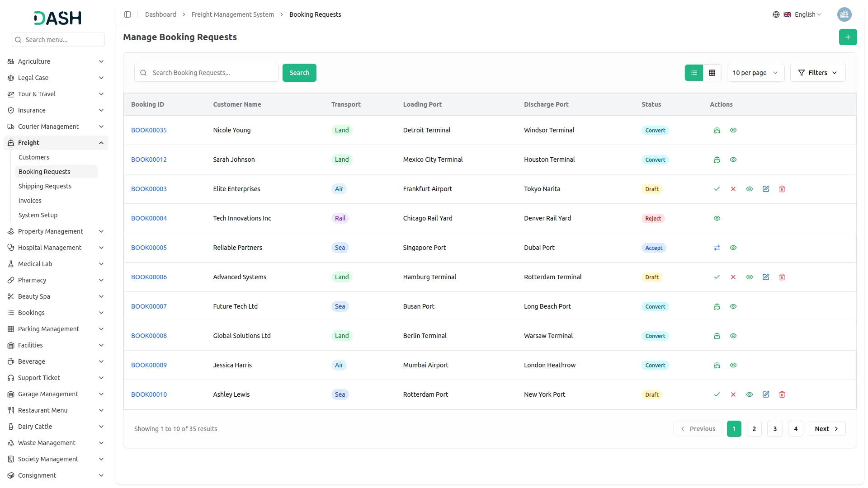Image resolution: width=868 pixels, height=488 pixels.
Task: Select the grid view icon
Action: tap(712, 72)
